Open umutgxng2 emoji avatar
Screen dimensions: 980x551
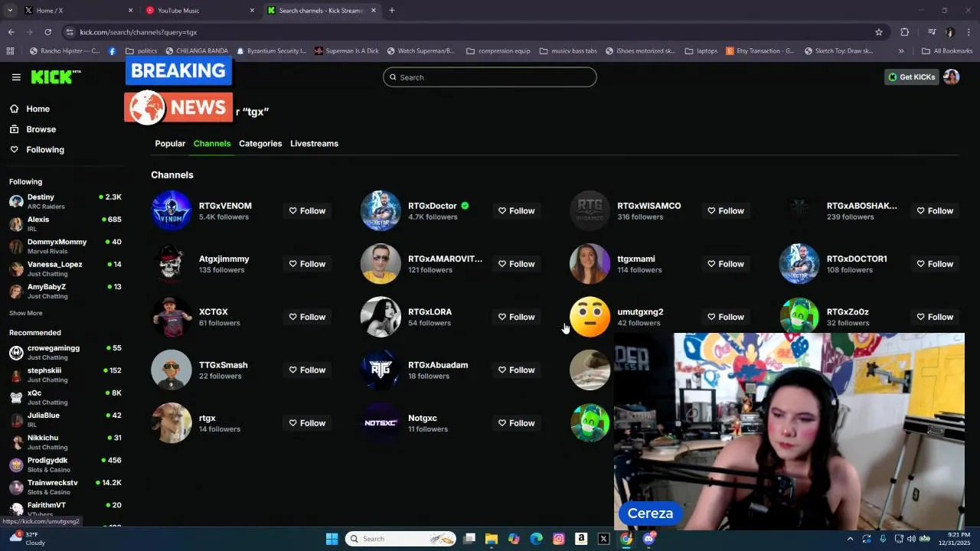point(590,317)
